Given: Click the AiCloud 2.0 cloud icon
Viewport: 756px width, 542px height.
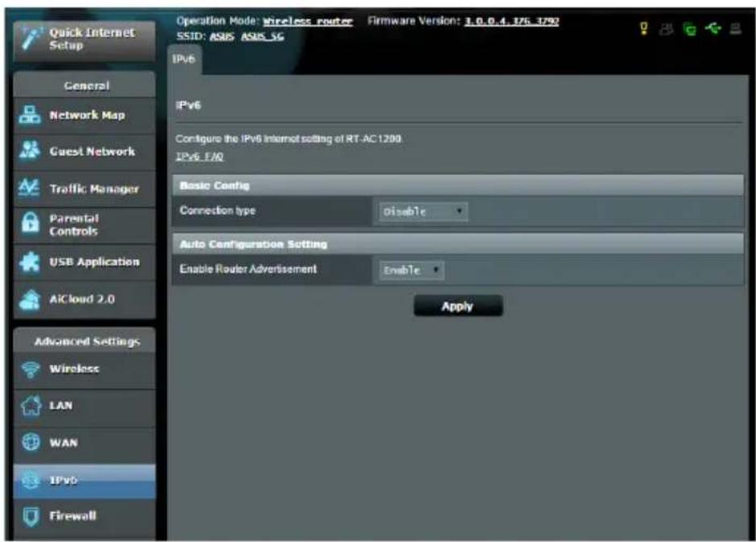Looking at the screenshot, I should pyautogui.click(x=30, y=299).
